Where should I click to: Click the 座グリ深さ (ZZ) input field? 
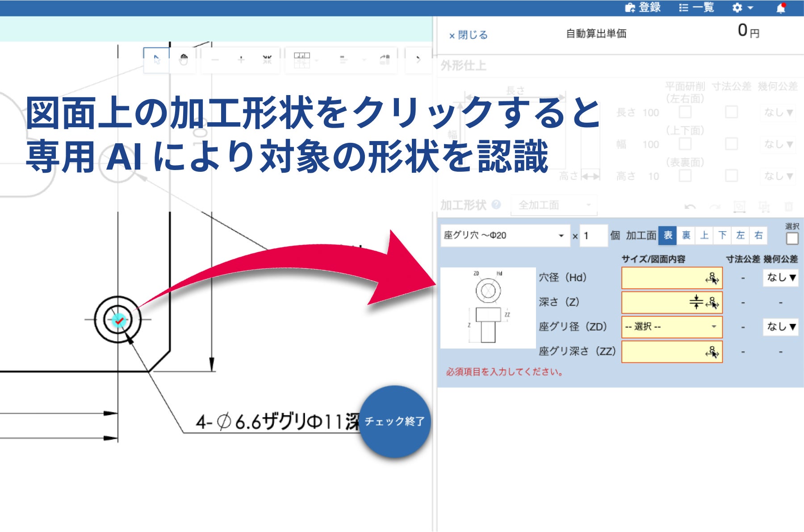click(x=671, y=352)
